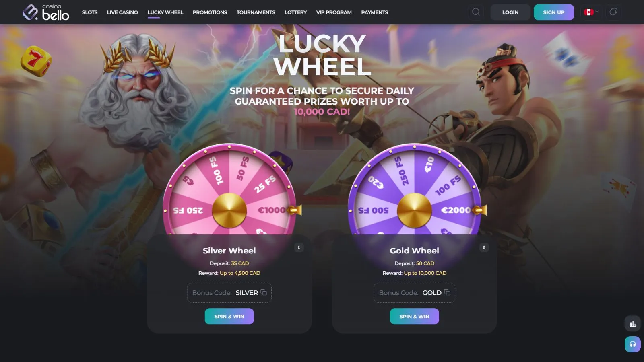Spin & Win on the Silver Wheel
Screen dimensions: 644x362
(229, 316)
